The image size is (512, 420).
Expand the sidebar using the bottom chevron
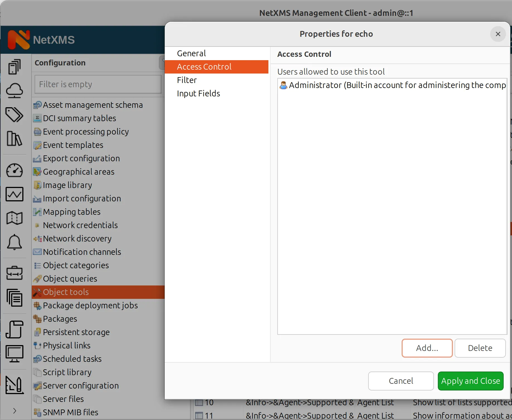[x=14, y=411]
